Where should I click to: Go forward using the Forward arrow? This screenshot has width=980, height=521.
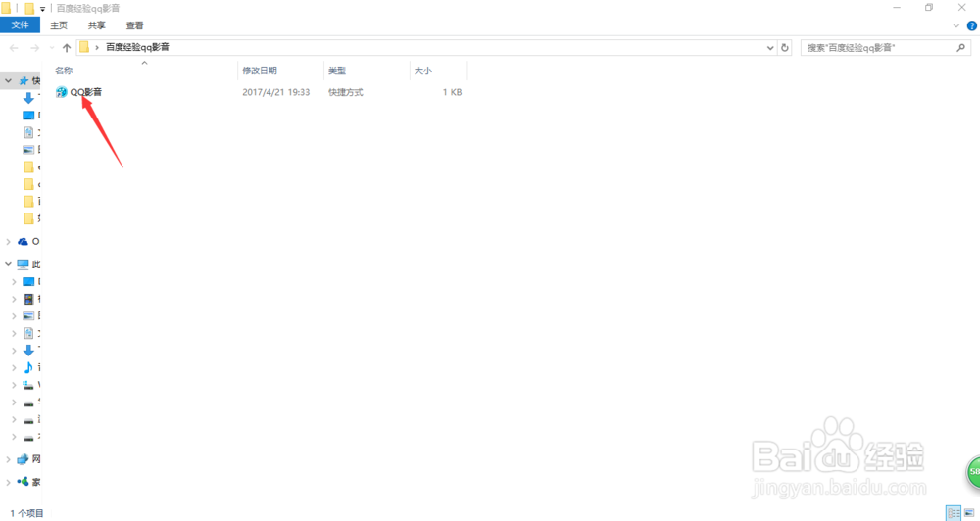[35, 47]
